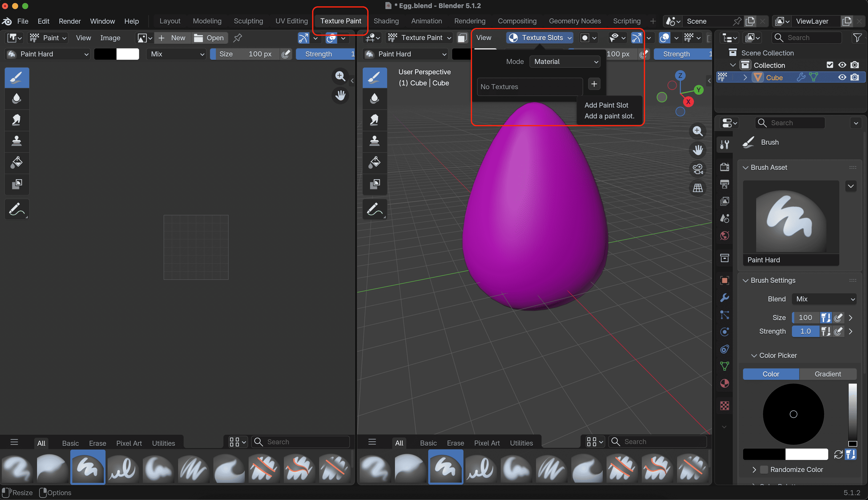Open the Texture properties checker tab icon
The image size is (868, 500).
(x=724, y=406)
